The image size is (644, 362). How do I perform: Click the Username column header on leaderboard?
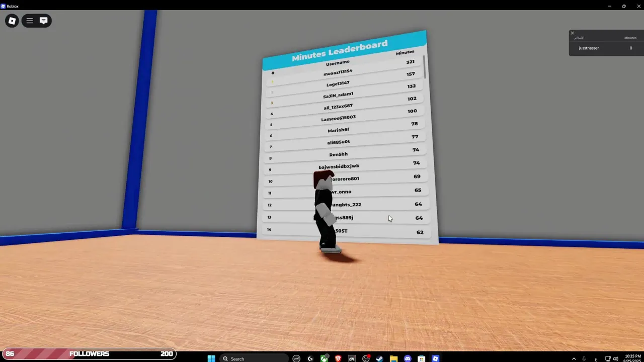(x=338, y=63)
